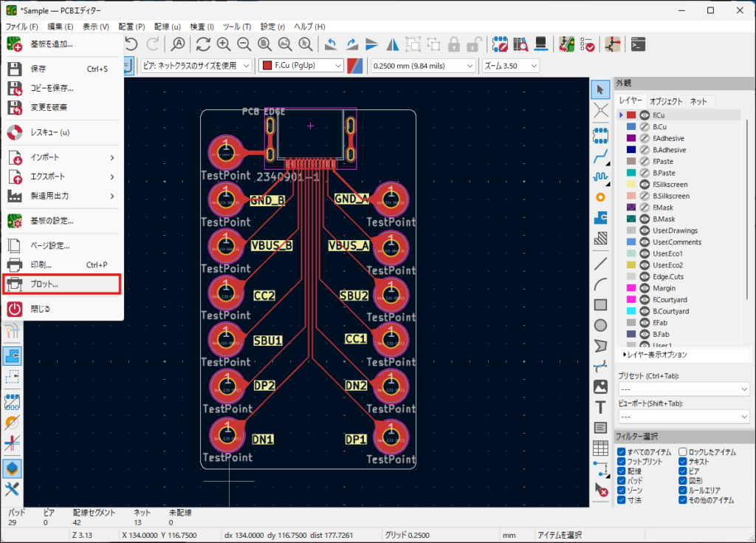Image resolution: width=756 pixels, height=543 pixels.
Task: Select the Edge.Cuts layer row
Action: tap(668, 276)
